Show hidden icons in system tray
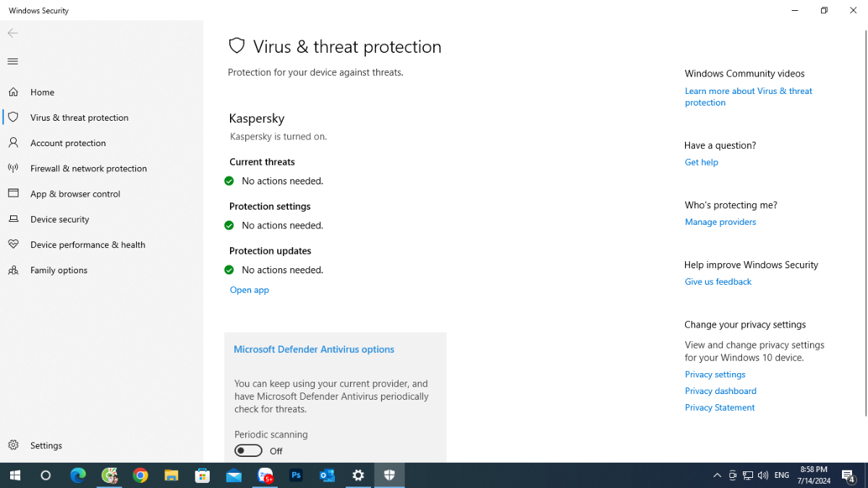The width and height of the screenshot is (868, 488). (x=717, y=475)
